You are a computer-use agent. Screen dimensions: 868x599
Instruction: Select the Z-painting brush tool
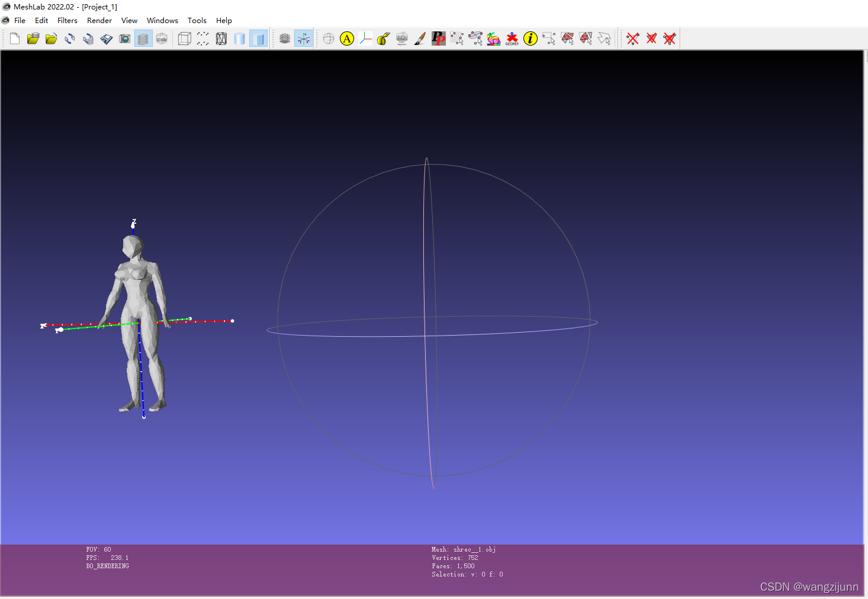pos(420,38)
